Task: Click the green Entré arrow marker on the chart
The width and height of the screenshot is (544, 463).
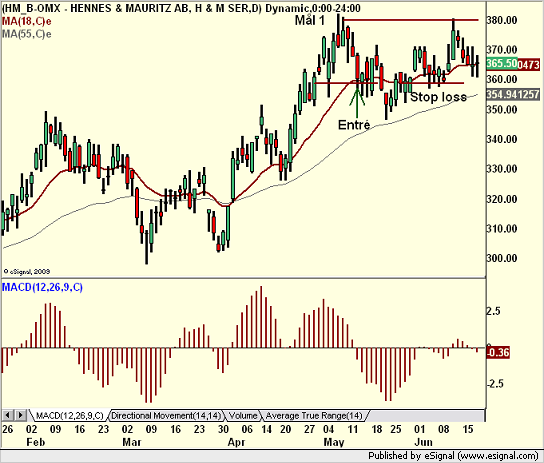Action: click(x=357, y=102)
